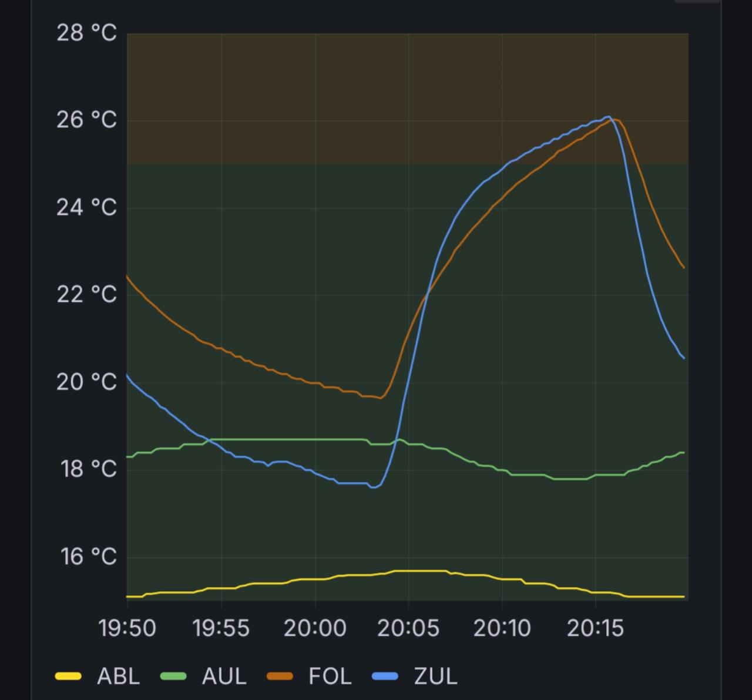Select the ZUL legend label
Viewport: 752px width, 700px height.
435,676
